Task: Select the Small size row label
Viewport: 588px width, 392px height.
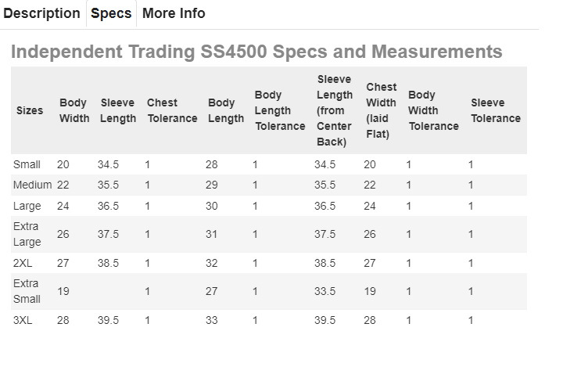Action: click(x=27, y=164)
